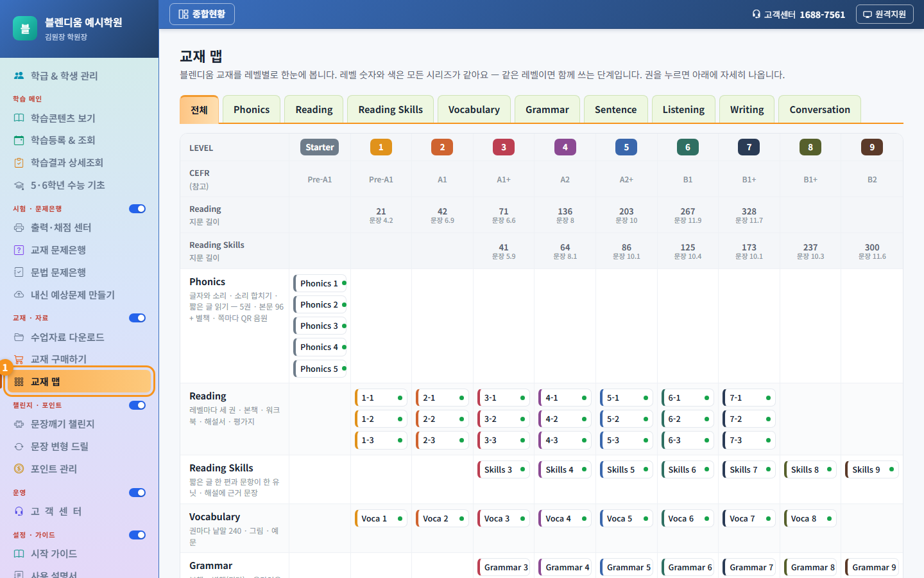Click the 교재 맵 sidebar item
The image size is (924, 578).
tap(80, 381)
